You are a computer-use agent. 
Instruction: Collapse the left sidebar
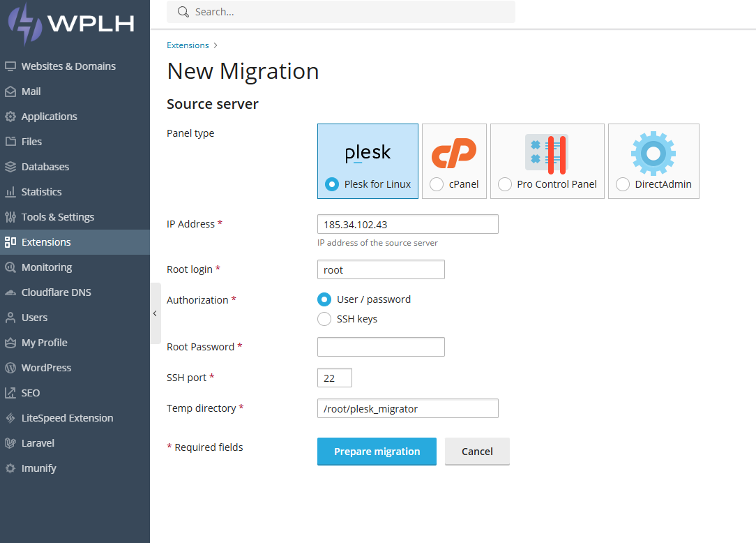[156, 313]
